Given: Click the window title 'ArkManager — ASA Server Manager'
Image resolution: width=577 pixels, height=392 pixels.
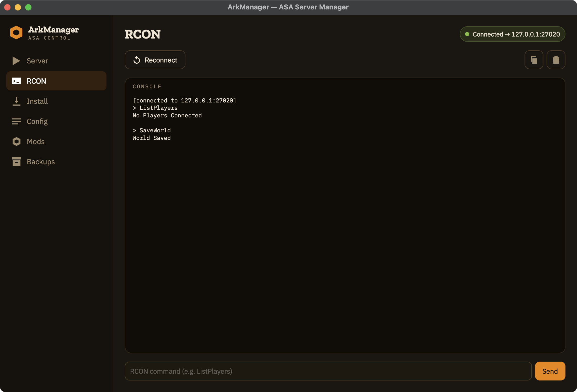Looking at the screenshot, I should click(288, 7).
